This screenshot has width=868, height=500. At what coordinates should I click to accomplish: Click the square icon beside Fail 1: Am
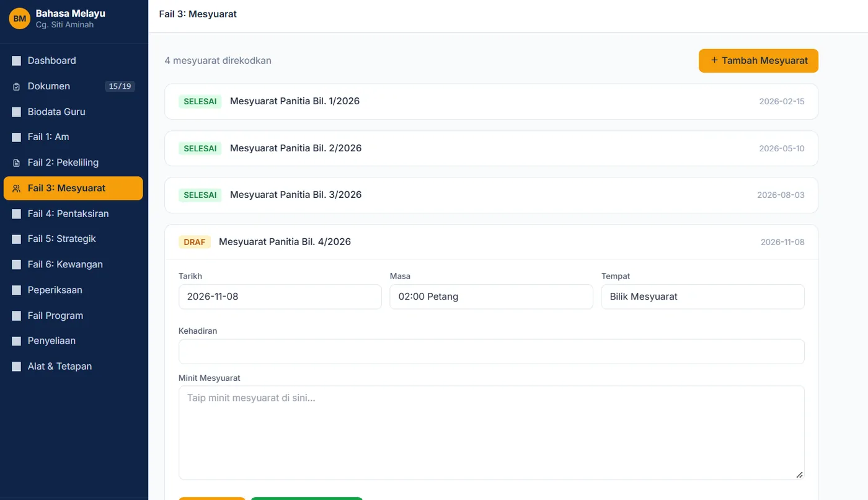[17, 137]
